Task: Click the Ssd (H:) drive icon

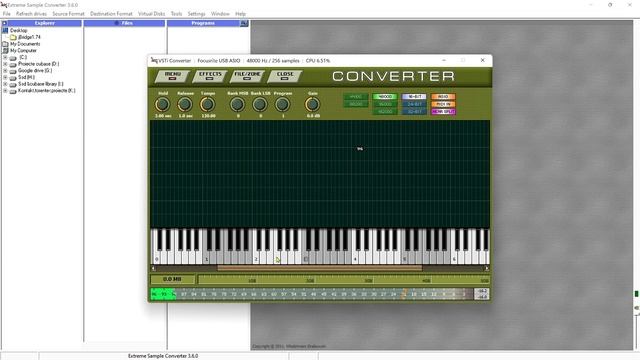Action: (13, 78)
